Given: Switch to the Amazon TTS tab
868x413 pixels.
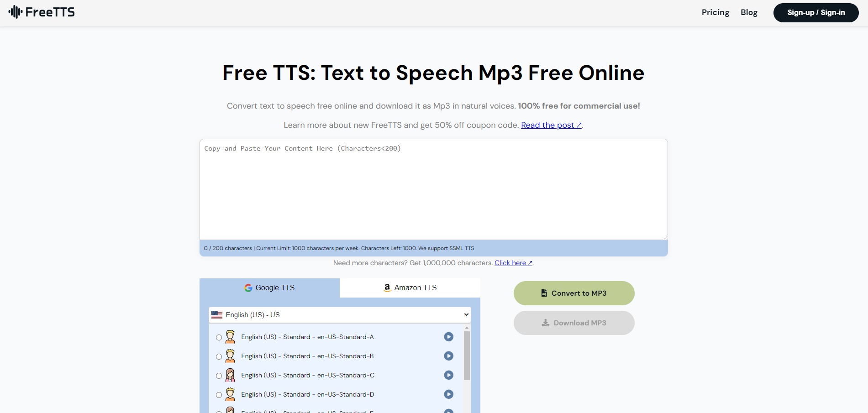Looking at the screenshot, I should 410,288.
